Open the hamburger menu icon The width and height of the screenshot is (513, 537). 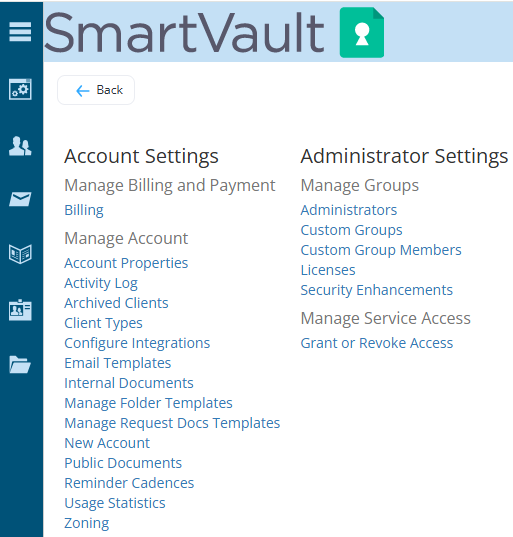pos(20,32)
